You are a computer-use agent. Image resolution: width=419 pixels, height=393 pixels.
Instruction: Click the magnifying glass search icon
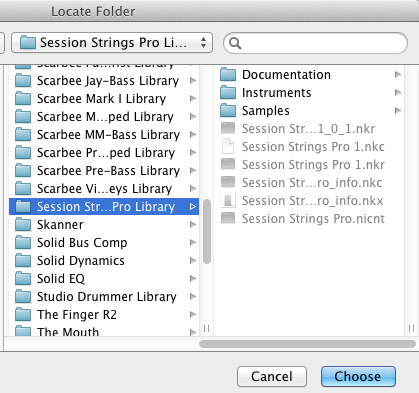(x=235, y=43)
